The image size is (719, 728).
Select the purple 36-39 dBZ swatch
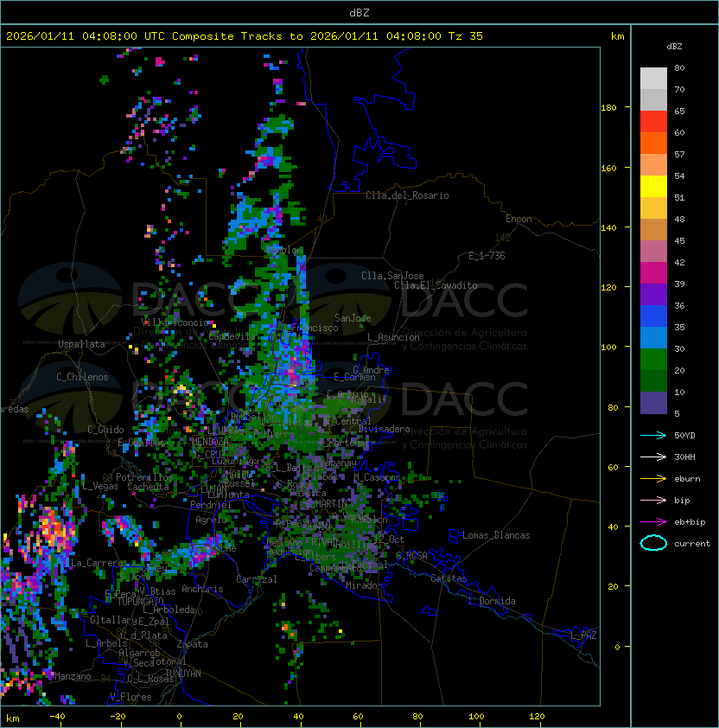coord(653,295)
